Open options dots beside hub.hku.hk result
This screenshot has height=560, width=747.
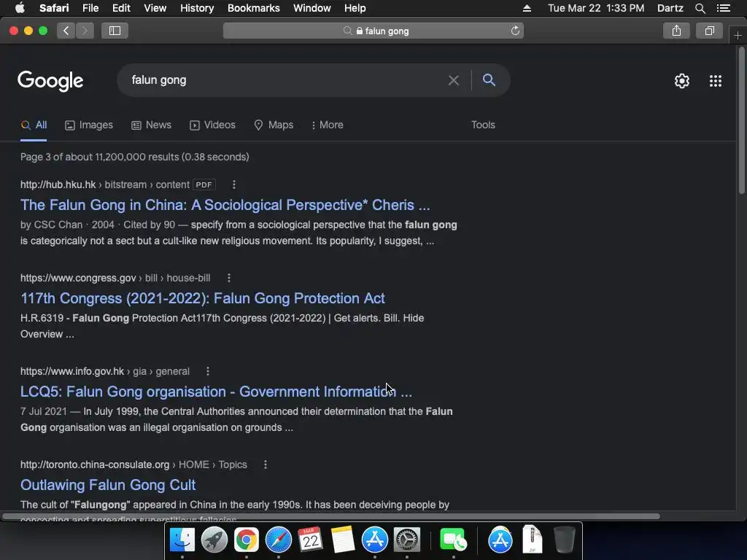coord(234,184)
